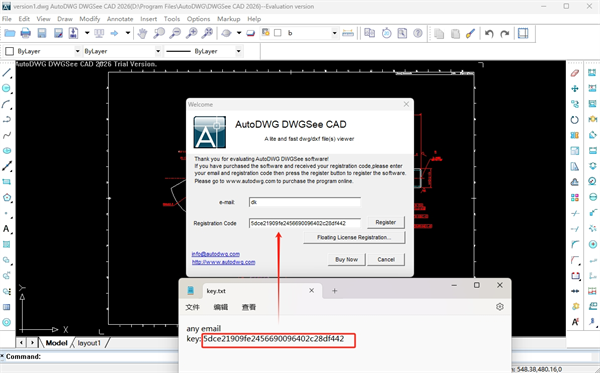Click the white ByLayer color swatch

point(10,51)
